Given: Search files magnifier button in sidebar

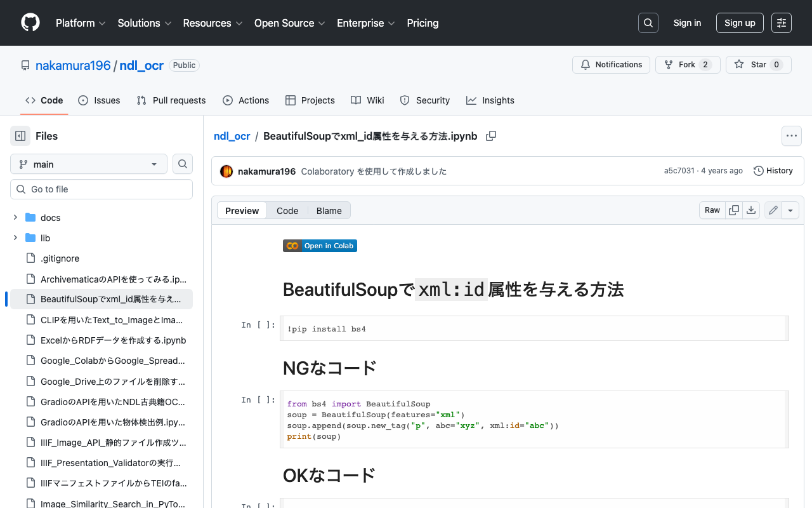Looking at the screenshot, I should (183, 164).
